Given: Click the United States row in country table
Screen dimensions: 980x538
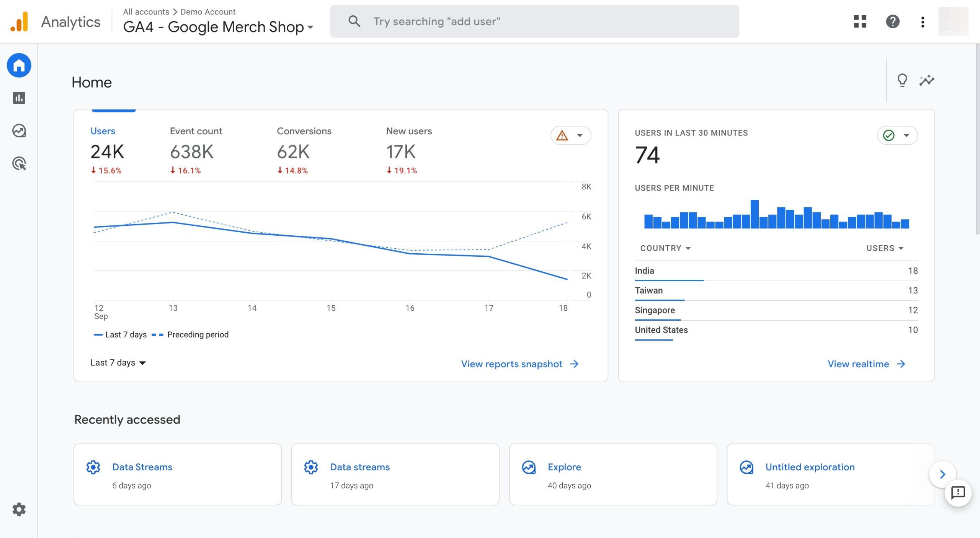Looking at the screenshot, I should coord(776,330).
